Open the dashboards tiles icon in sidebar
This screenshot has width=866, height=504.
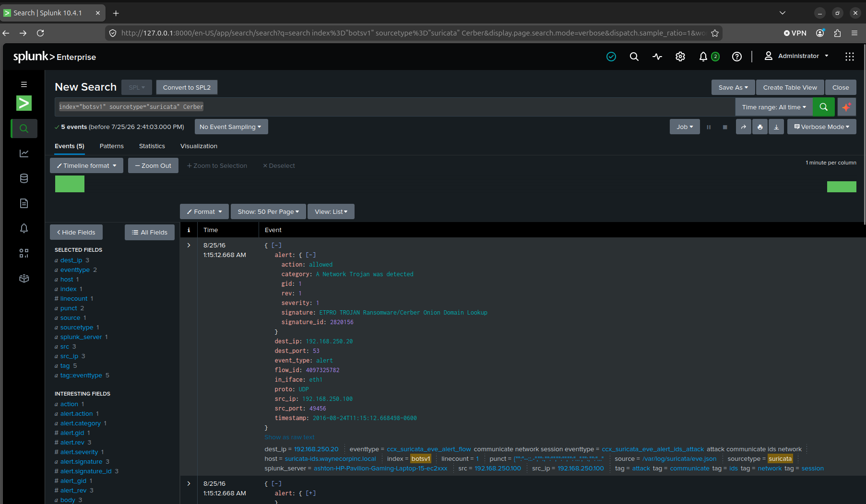coord(24,253)
